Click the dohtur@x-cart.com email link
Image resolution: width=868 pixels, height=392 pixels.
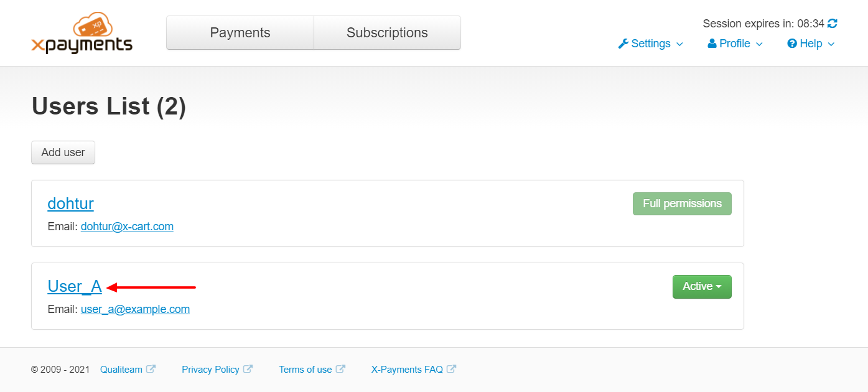(127, 226)
